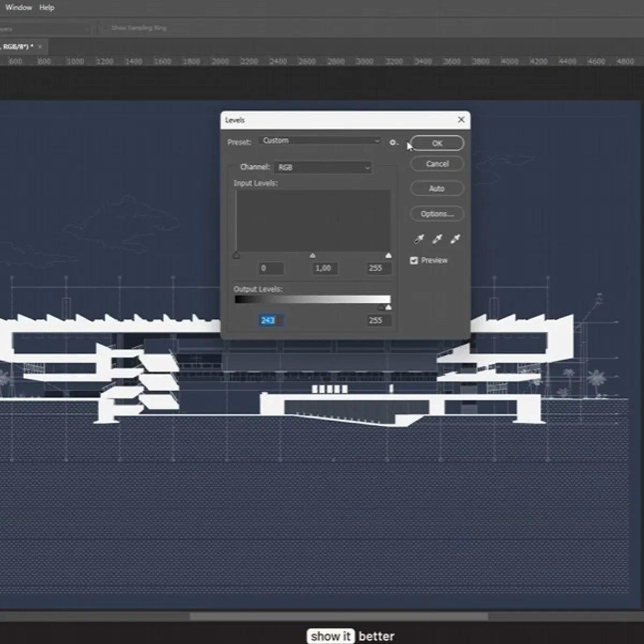Expand the Preset dropdown showing Custom
Viewport: 644px width, 644px height.
click(320, 141)
